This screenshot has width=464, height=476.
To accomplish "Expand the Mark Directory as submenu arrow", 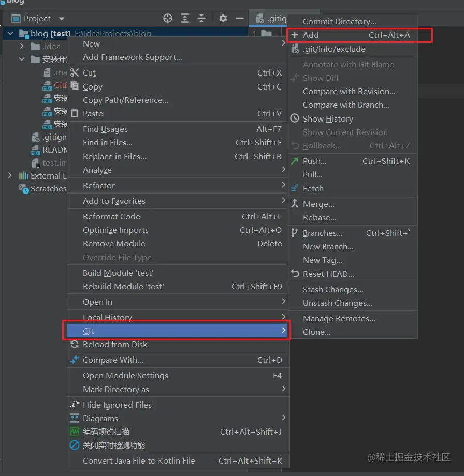I will click(283, 388).
